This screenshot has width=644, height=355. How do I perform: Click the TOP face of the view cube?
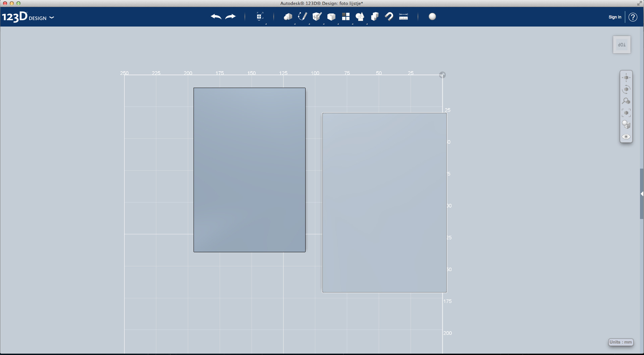622,45
